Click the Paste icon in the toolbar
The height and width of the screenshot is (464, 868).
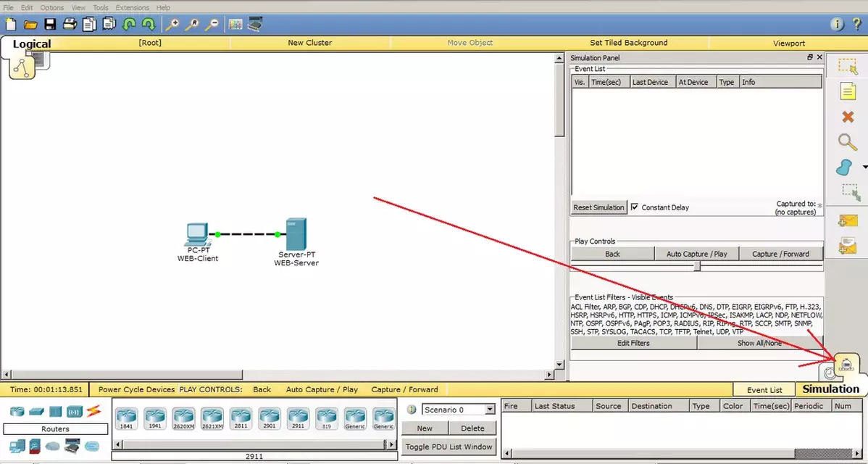pyautogui.click(x=109, y=25)
